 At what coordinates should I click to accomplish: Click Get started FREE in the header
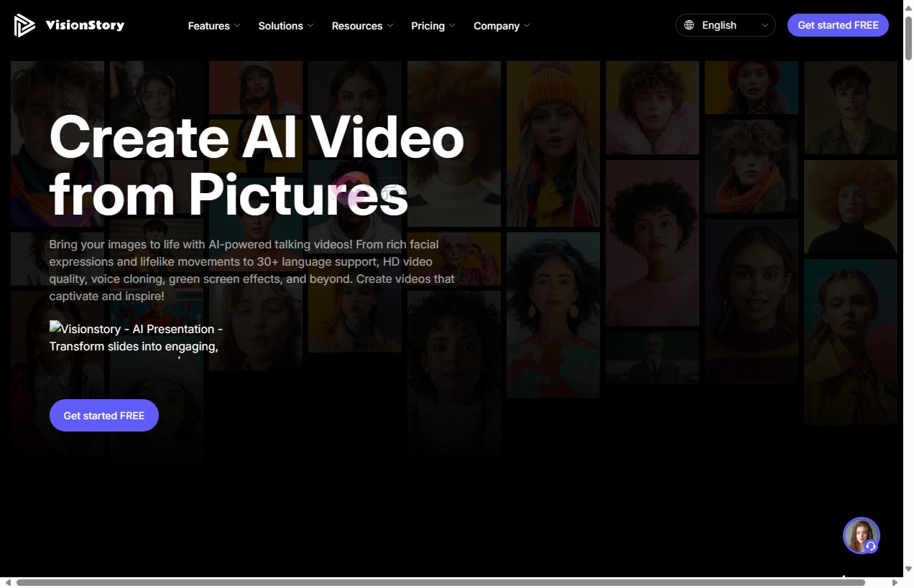tap(838, 25)
